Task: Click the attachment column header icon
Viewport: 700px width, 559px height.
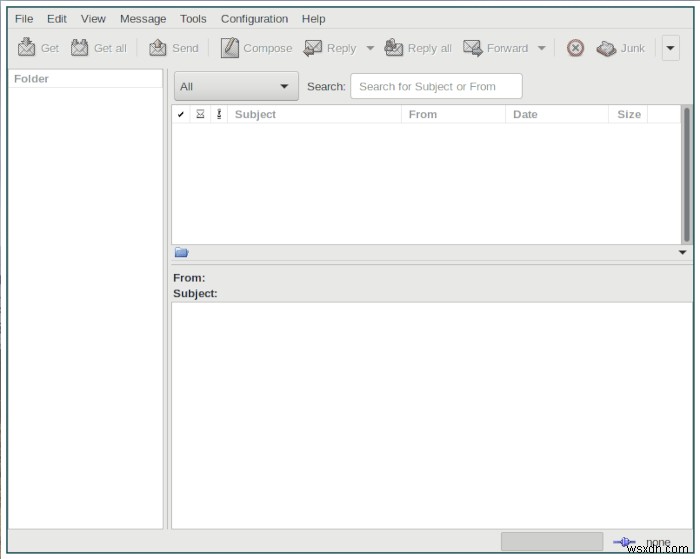Action: (219, 114)
